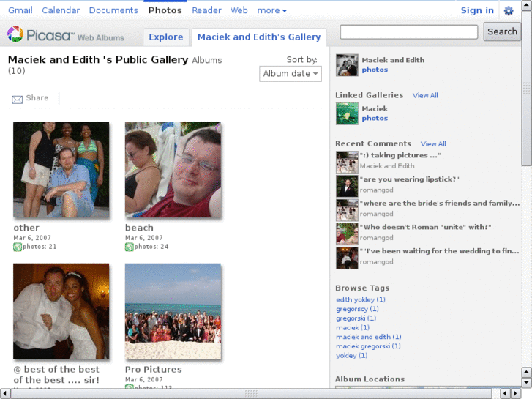Open the 'best of the best' album thumbnail
Image resolution: width=532 pixels, height=399 pixels.
pos(61,311)
